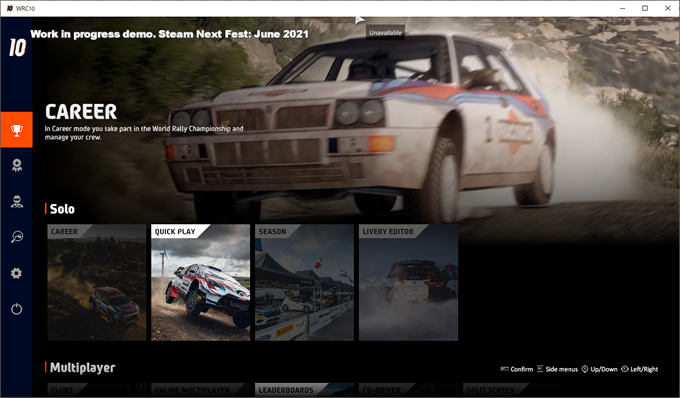The height and width of the screenshot is (398, 680).
Task: Click the Confirm control hint
Action: pyautogui.click(x=517, y=369)
